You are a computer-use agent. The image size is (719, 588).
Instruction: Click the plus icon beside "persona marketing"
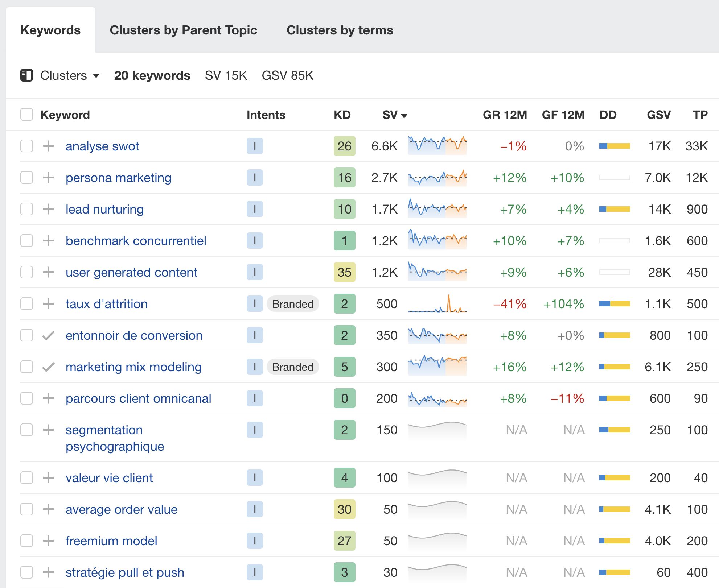48,178
